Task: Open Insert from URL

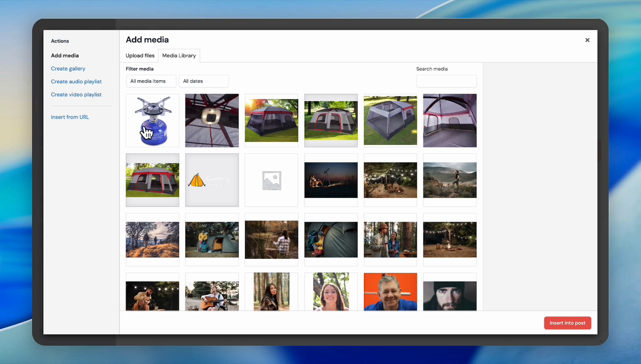Action: click(70, 117)
